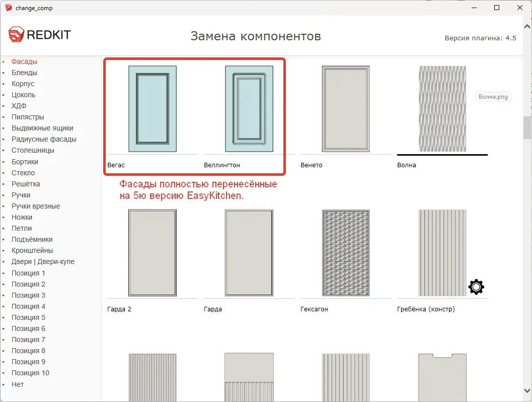The height and width of the screenshot is (402, 532).
Task: Select the Гексагон patterned facade
Action: (345, 252)
